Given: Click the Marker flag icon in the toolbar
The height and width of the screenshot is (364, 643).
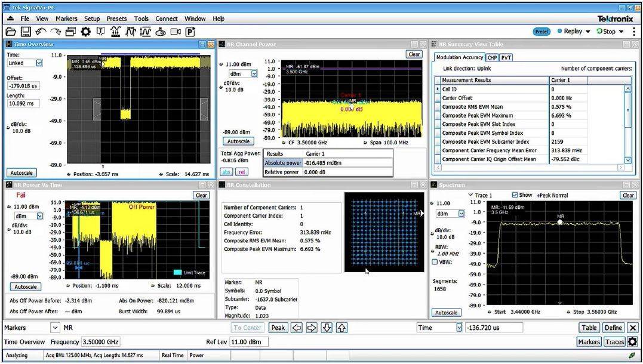Looking at the screenshot, I should [x=100, y=32].
